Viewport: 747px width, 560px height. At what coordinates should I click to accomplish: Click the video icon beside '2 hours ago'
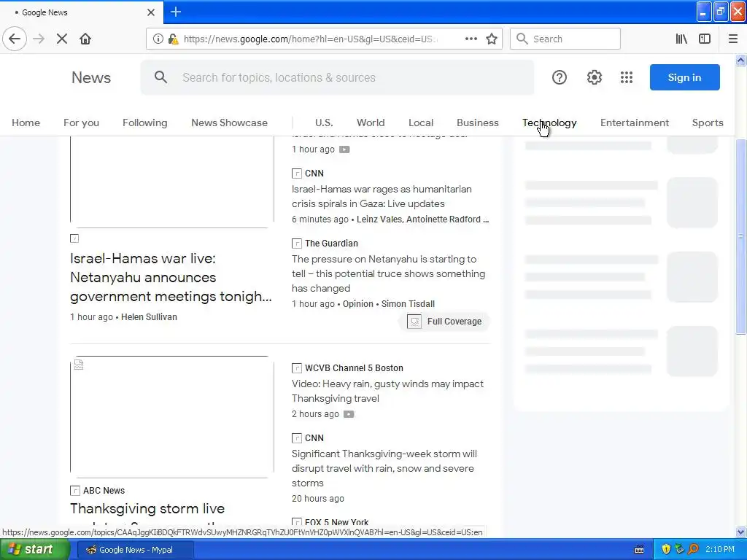[349, 414]
